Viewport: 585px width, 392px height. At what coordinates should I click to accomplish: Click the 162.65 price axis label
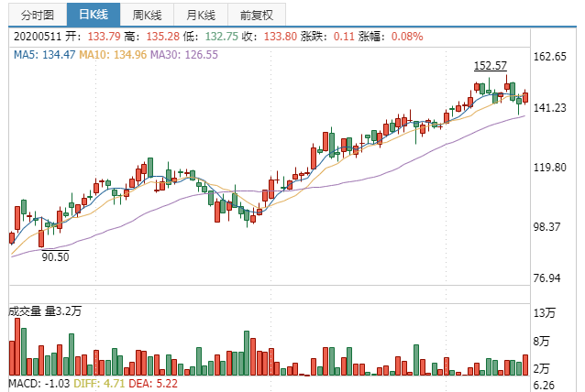pos(549,57)
